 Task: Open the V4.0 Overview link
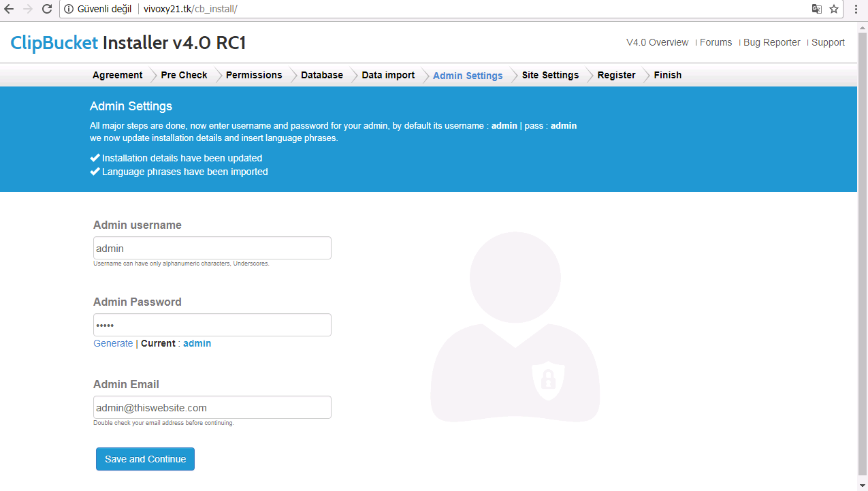[658, 42]
